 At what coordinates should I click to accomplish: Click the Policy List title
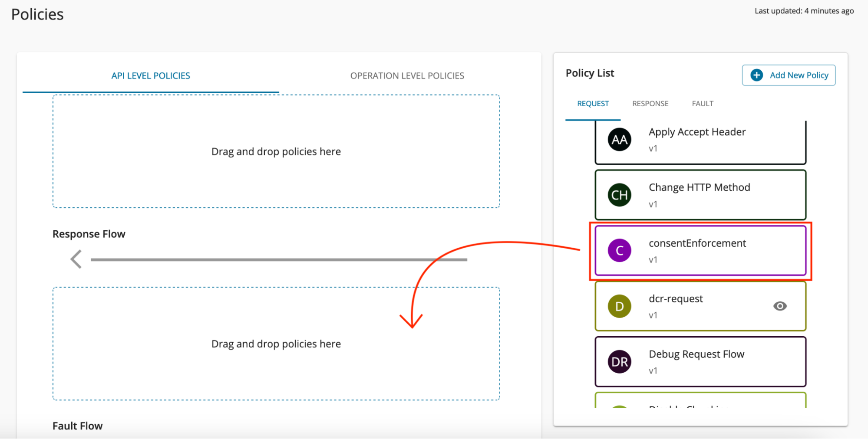tap(590, 73)
